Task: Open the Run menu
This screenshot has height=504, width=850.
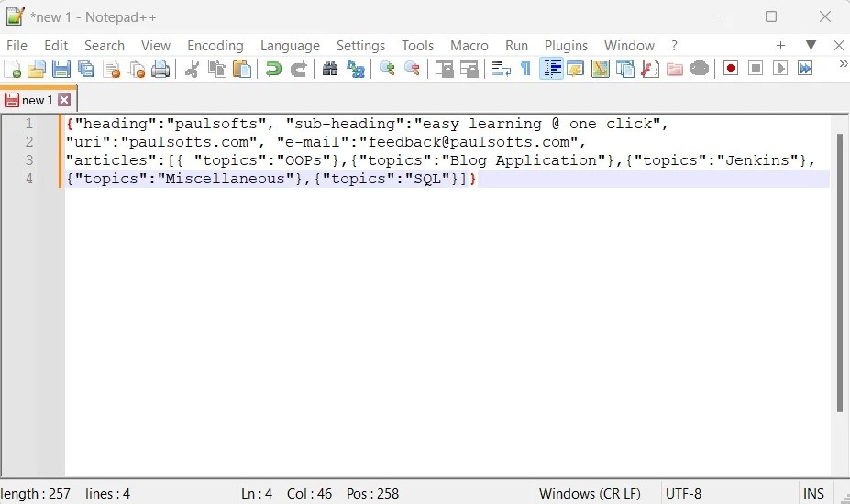Action: (516, 46)
